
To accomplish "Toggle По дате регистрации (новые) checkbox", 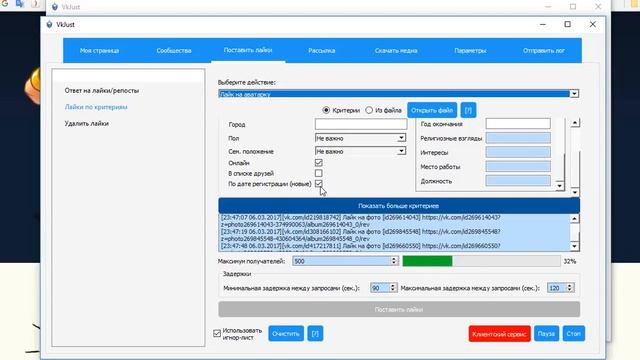I will click(x=318, y=183).
